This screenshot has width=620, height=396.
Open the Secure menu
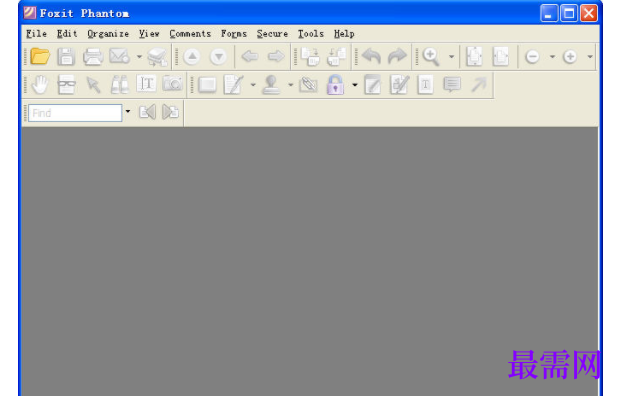[x=272, y=34]
